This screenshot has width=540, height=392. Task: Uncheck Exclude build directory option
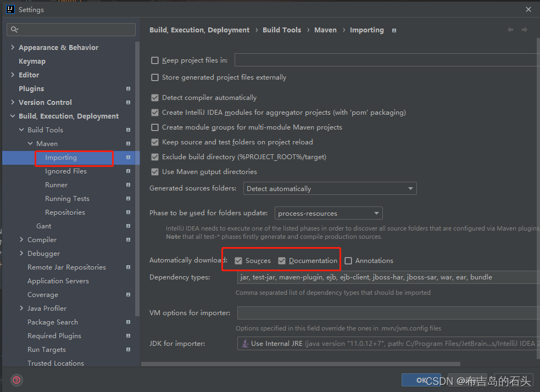[155, 157]
